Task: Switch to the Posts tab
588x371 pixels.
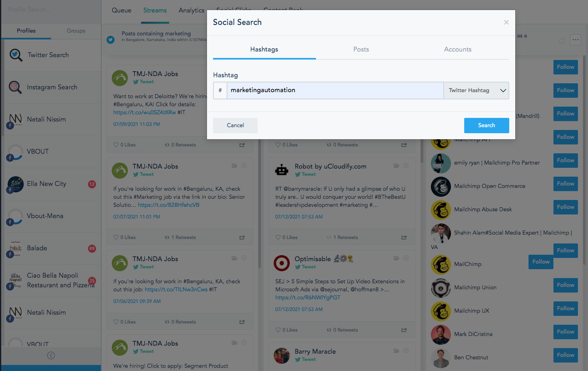Action: [x=361, y=49]
